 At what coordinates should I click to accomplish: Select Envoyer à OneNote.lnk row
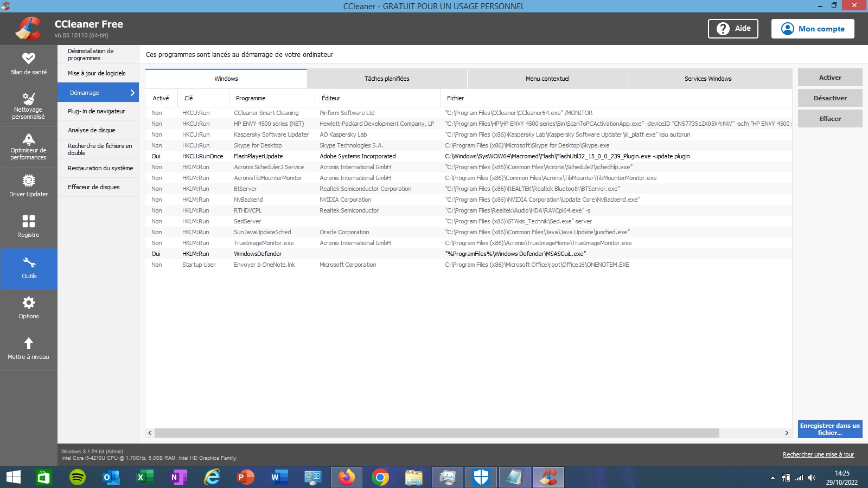click(x=469, y=265)
